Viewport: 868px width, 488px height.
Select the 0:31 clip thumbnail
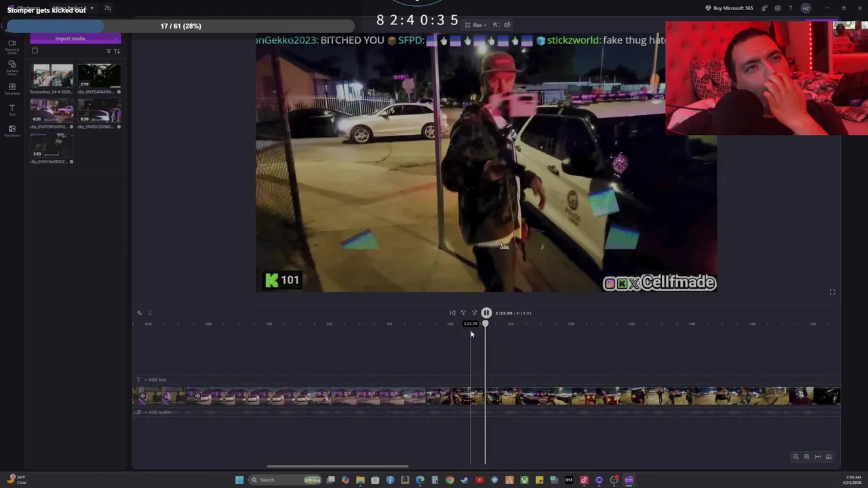click(x=53, y=110)
